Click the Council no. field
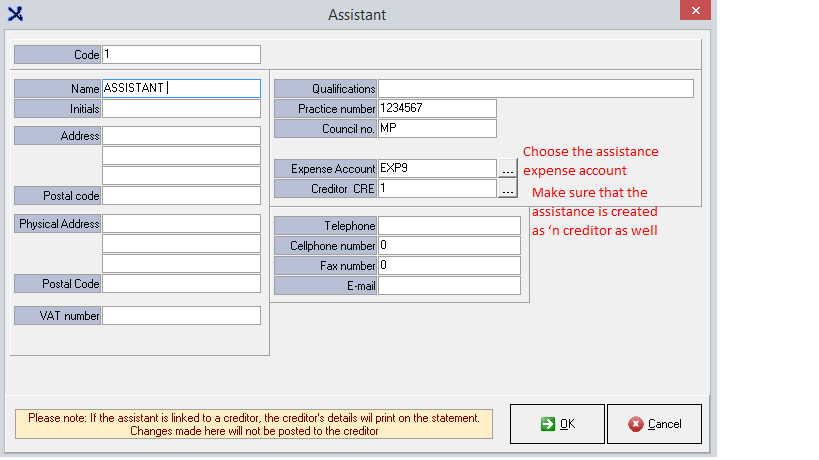 pyautogui.click(x=437, y=128)
